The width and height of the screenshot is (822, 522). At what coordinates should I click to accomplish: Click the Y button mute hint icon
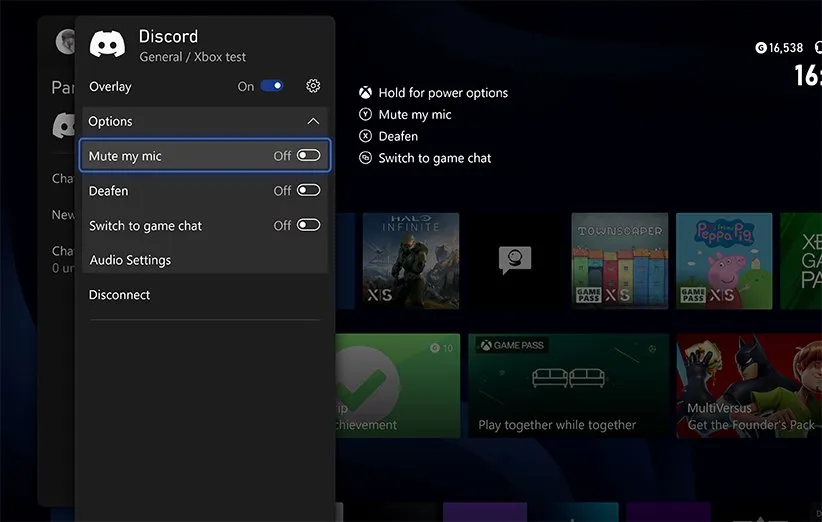(x=366, y=115)
